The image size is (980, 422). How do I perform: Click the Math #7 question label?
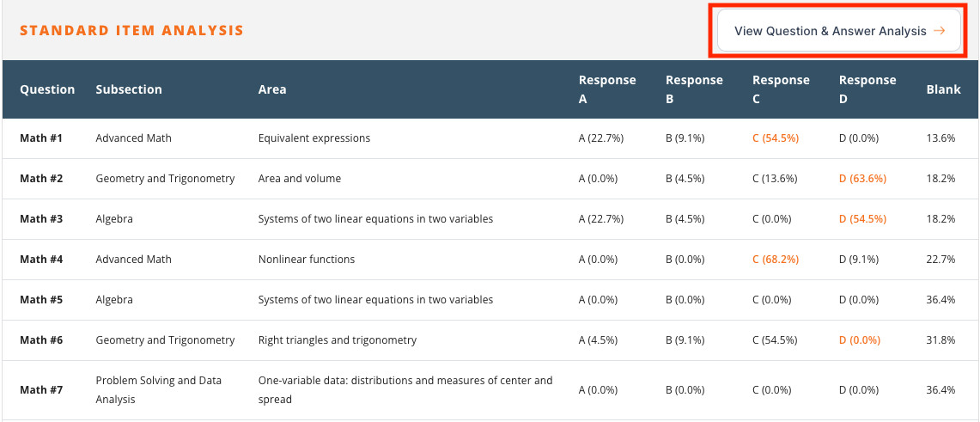41,390
